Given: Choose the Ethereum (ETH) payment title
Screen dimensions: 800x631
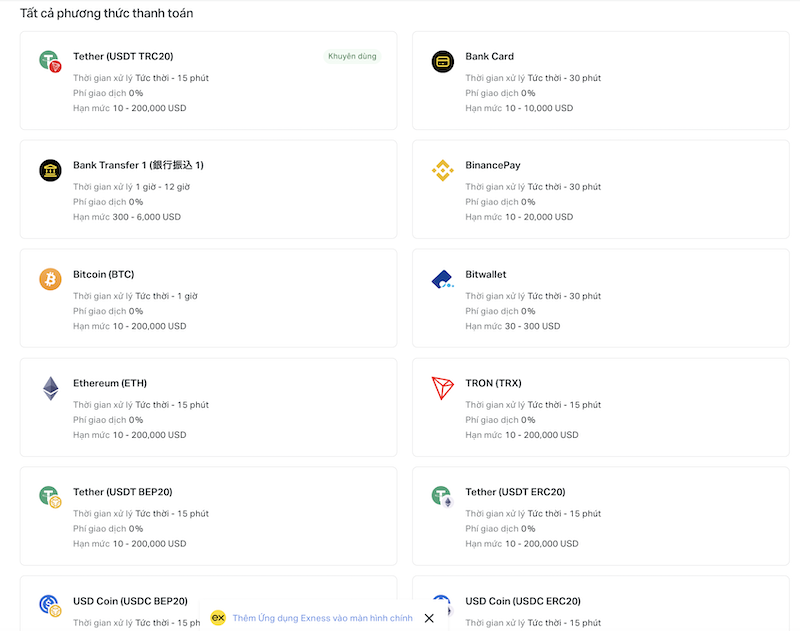Looking at the screenshot, I should (110, 383).
